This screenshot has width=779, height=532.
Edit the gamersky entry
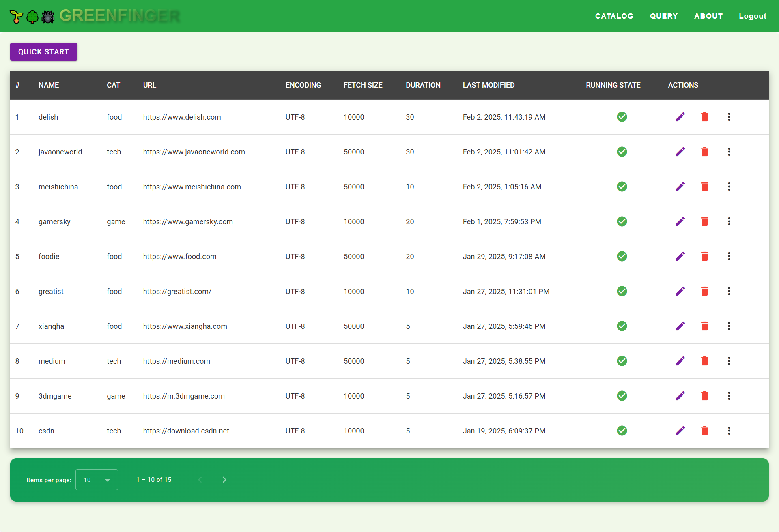[x=680, y=221]
